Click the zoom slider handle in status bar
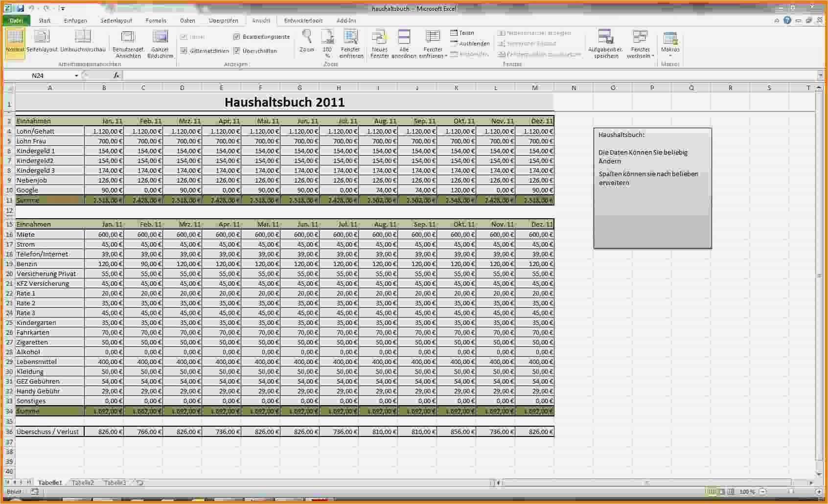Viewport: 828px width, 504px height. click(x=790, y=492)
